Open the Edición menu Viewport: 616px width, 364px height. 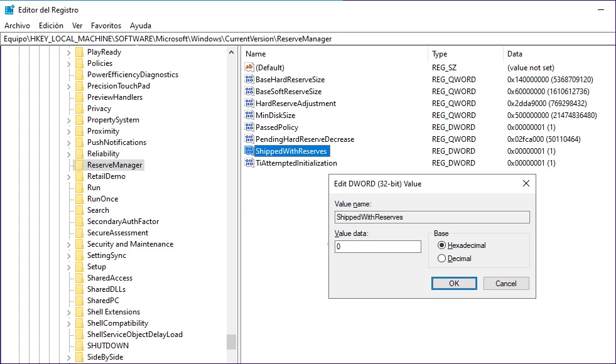(x=51, y=26)
